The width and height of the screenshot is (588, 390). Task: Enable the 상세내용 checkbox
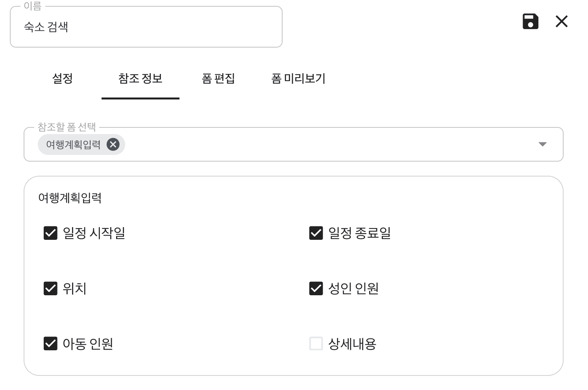(316, 344)
